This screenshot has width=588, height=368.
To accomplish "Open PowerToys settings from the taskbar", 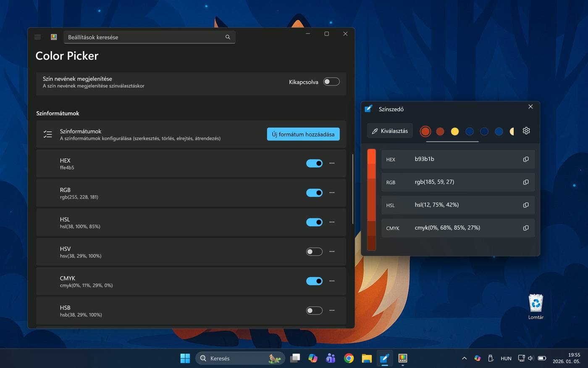I will click(x=403, y=358).
